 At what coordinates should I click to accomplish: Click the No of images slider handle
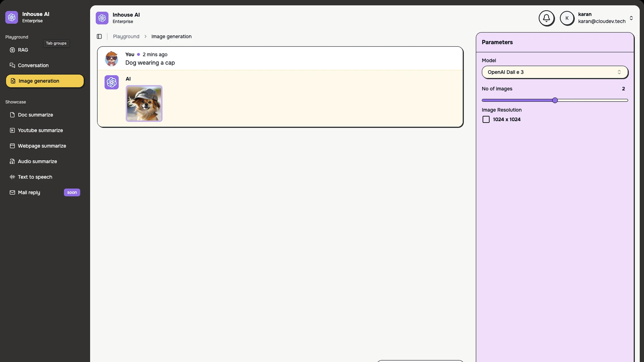555,100
